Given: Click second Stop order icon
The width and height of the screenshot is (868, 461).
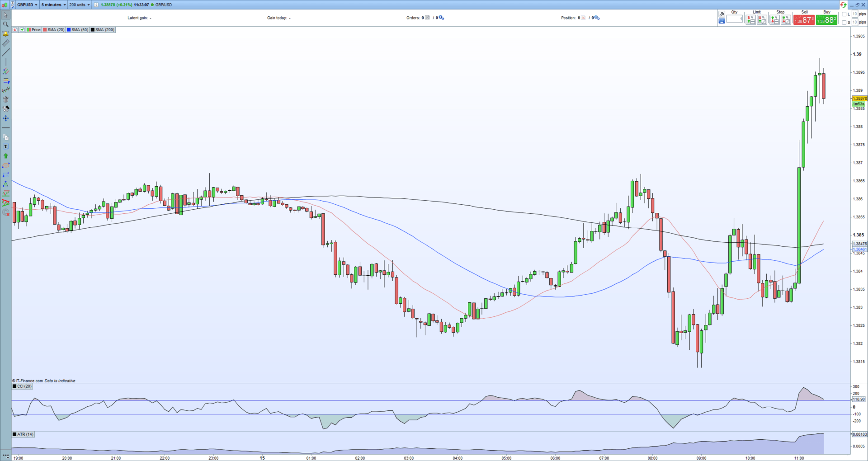Looking at the screenshot, I should point(786,20).
